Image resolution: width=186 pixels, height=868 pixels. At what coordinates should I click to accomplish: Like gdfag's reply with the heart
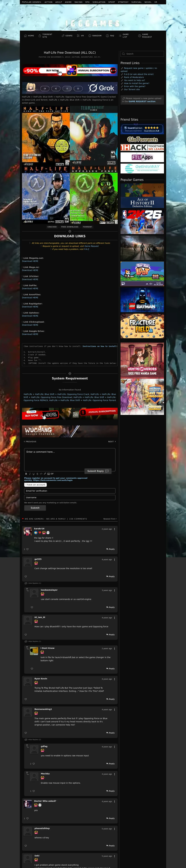coord(34,764)
